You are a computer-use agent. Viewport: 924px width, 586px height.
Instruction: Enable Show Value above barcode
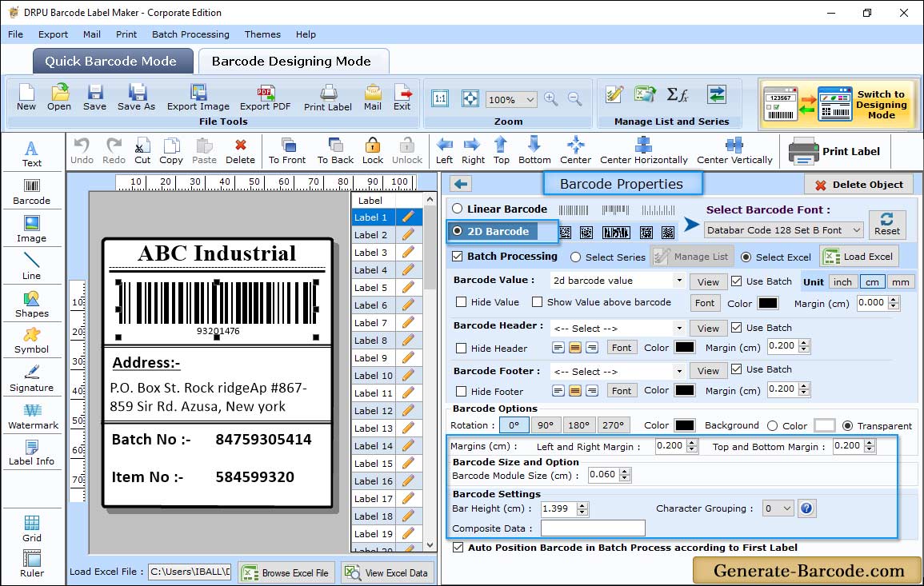pos(537,302)
